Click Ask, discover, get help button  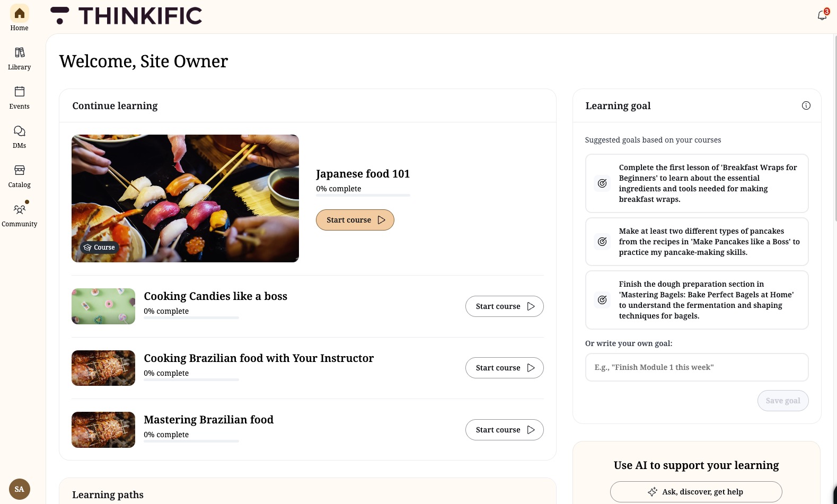point(696,492)
